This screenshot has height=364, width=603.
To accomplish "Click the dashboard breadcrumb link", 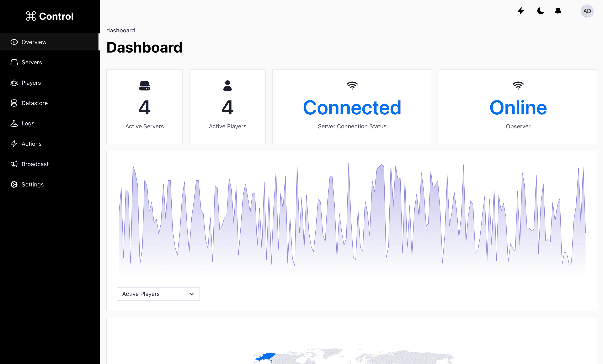I will [x=120, y=30].
